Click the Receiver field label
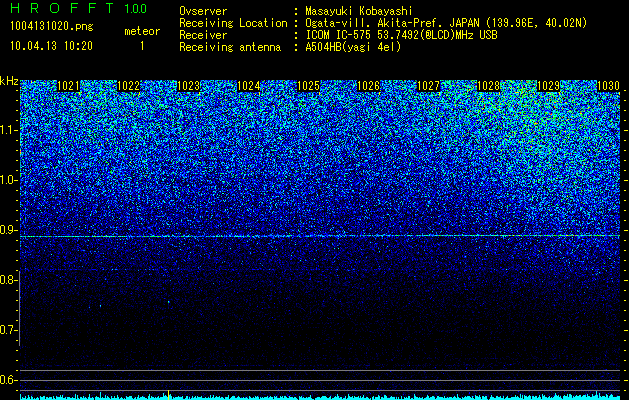 [203, 35]
